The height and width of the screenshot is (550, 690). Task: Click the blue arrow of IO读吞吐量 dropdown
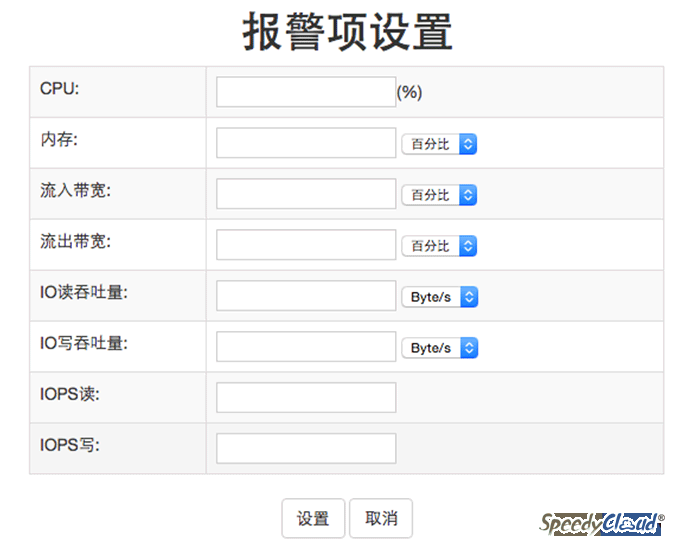tap(469, 297)
